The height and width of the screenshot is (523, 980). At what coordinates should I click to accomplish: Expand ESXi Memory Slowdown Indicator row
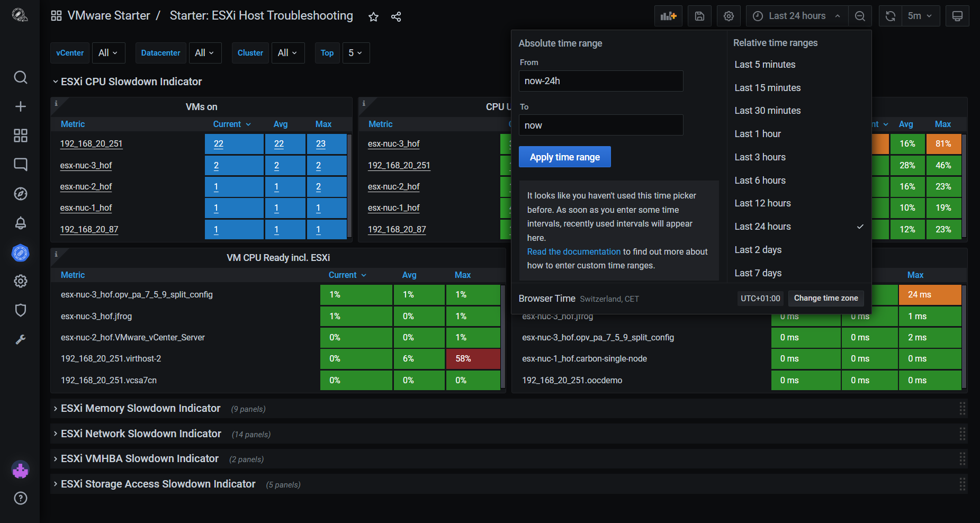click(x=137, y=409)
